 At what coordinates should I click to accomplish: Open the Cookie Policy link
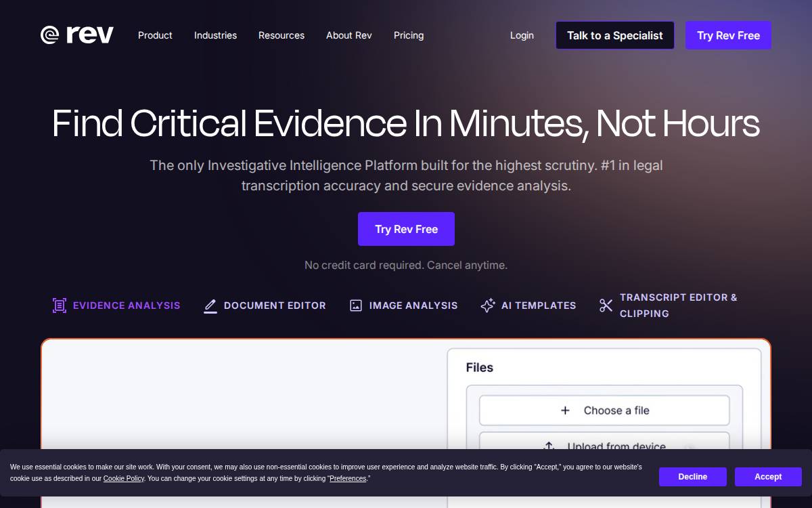tap(124, 479)
